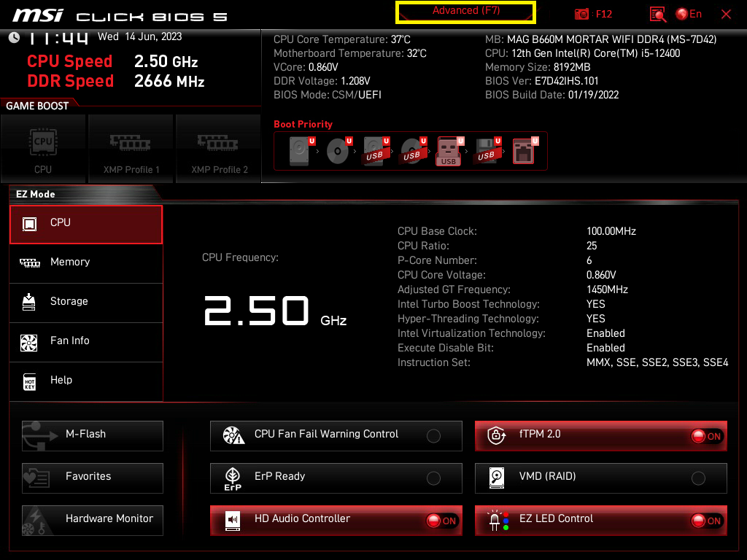Select the network boot device icon
Viewport: 747px width, 560px height.
pos(525,150)
